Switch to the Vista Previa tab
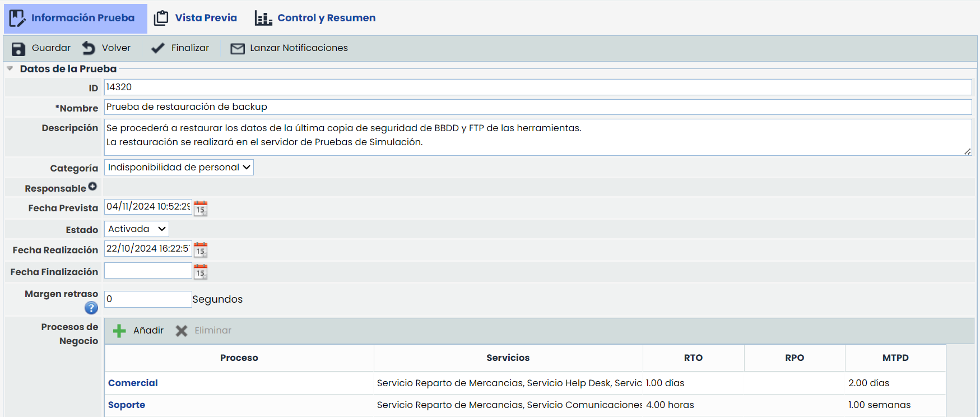 196,18
